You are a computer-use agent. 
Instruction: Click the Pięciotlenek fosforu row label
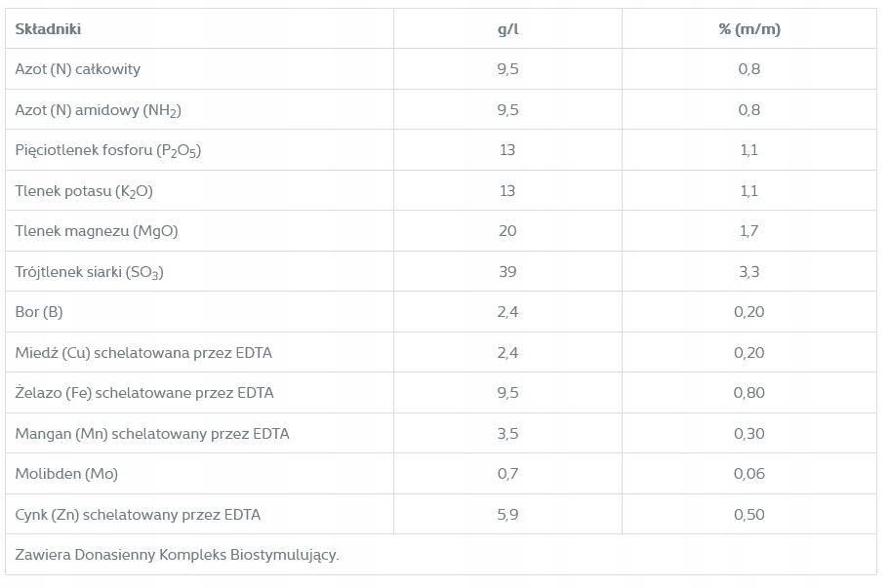click(x=108, y=150)
